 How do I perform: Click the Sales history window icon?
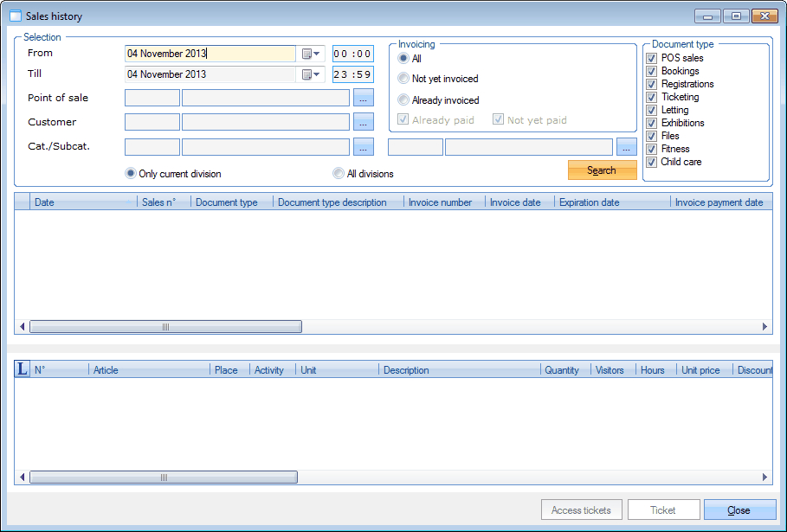(15, 16)
